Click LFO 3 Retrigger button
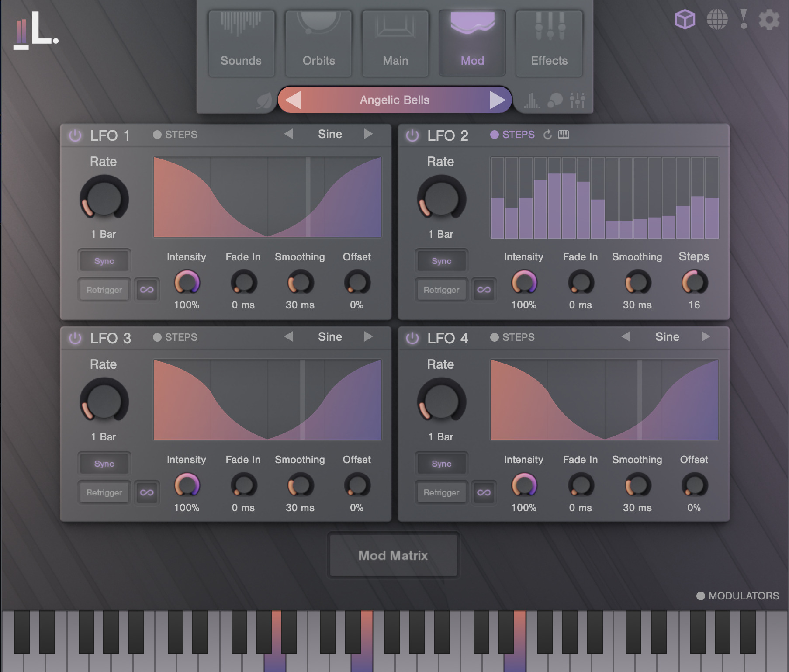 tap(104, 492)
